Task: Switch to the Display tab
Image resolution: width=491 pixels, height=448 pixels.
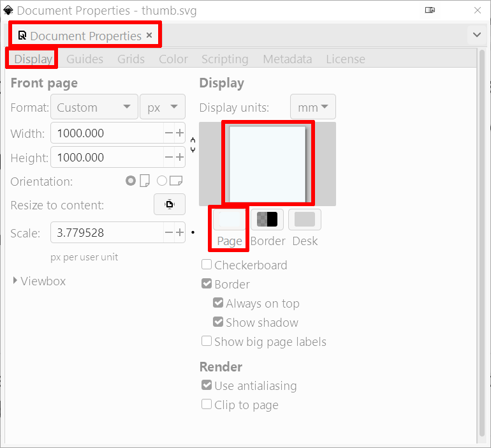Action: click(33, 59)
